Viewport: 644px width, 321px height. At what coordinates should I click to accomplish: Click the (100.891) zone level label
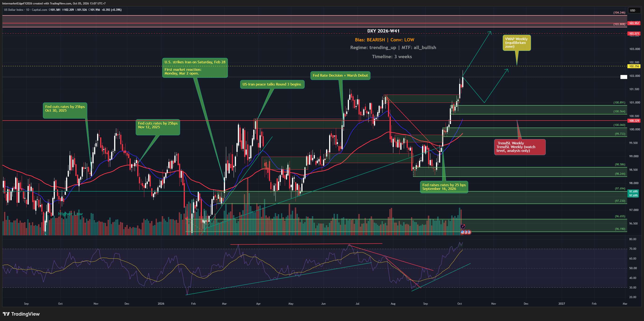click(x=619, y=103)
